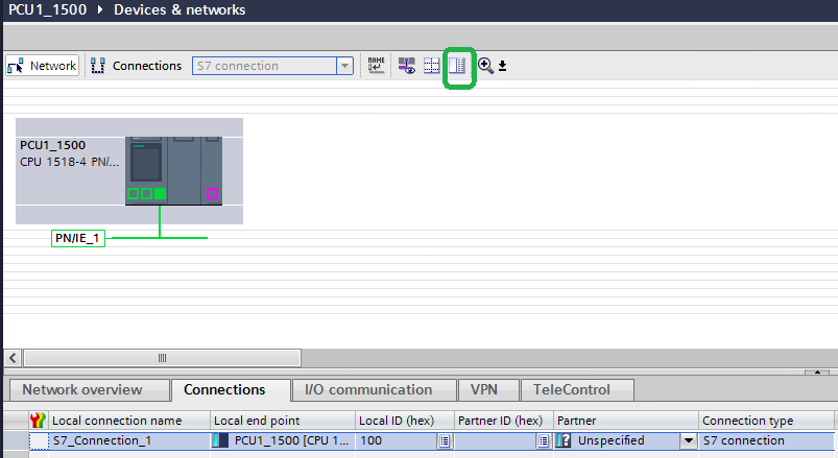Click Devices & networks breadcrumb
The width and height of the screenshot is (838, 458).
[180, 10]
